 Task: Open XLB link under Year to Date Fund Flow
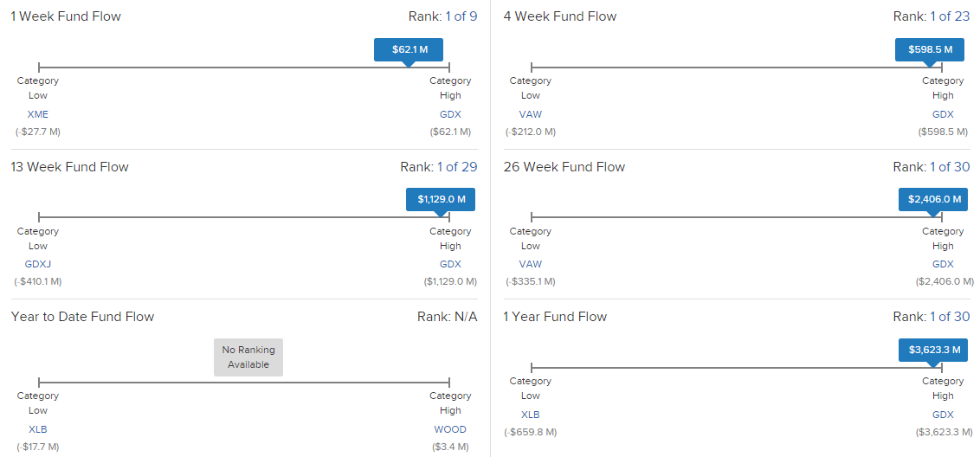[37, 429]
